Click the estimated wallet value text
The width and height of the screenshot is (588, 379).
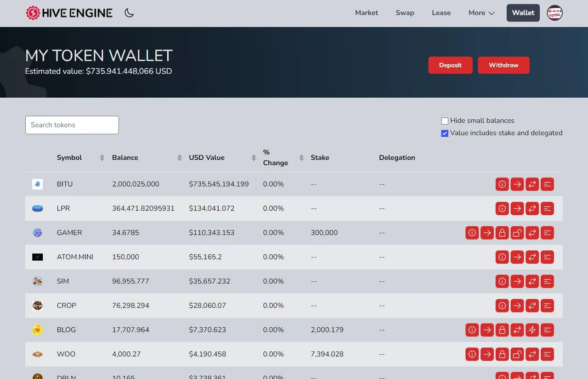(x=98, y=72)
